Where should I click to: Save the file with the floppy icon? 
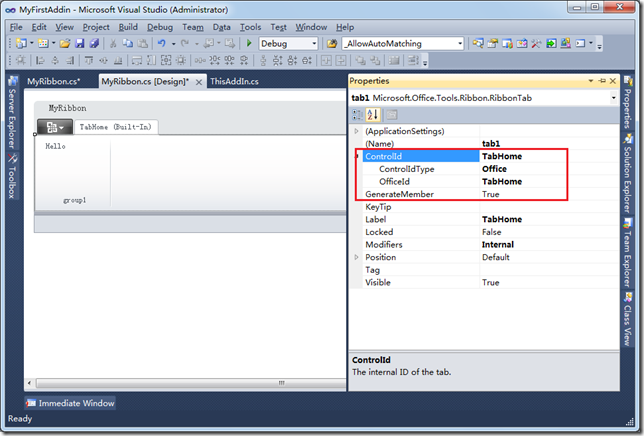click(x=80, y=43)
